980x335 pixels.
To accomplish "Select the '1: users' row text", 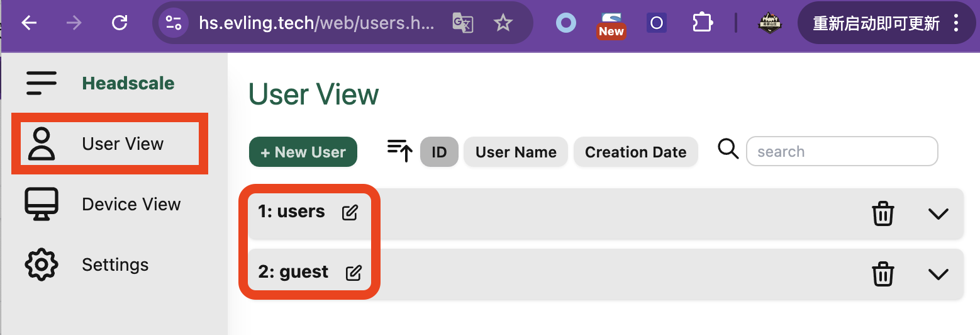I will point(291,212).
